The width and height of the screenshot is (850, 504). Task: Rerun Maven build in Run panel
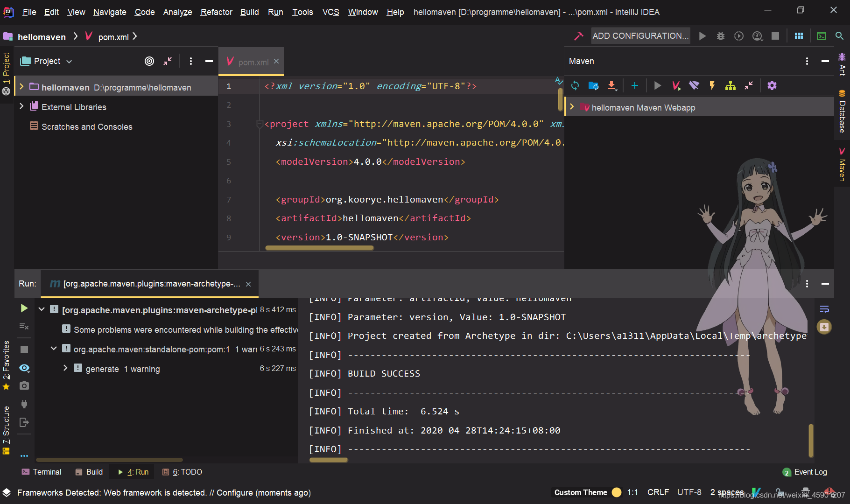point(24,308)
